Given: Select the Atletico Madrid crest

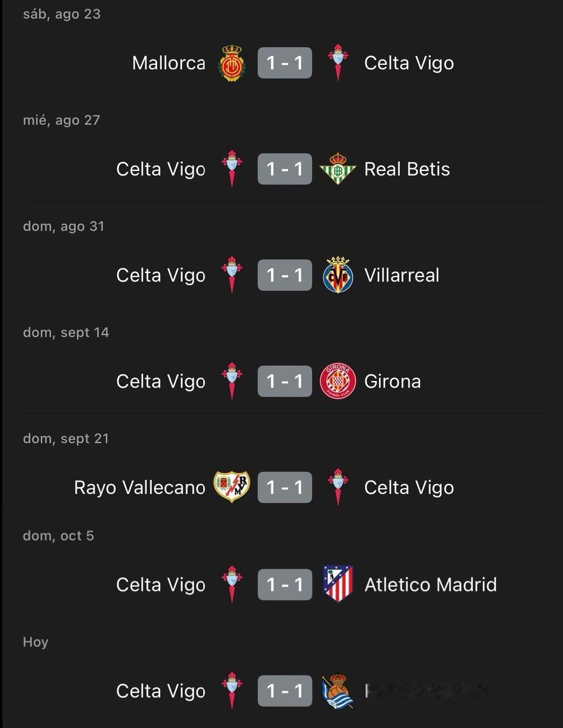Looking at the screenshot, I should click(338, 584).
